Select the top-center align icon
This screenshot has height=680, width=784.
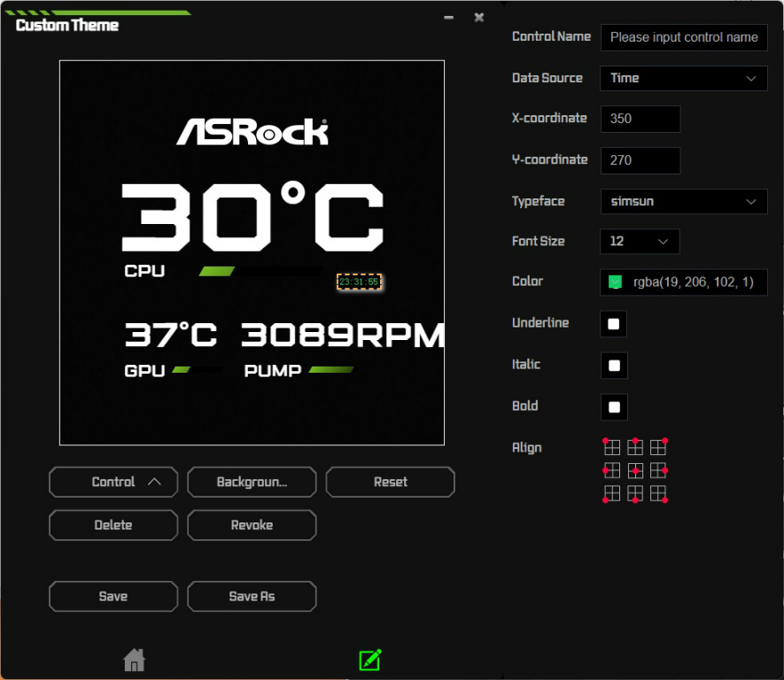635,447
